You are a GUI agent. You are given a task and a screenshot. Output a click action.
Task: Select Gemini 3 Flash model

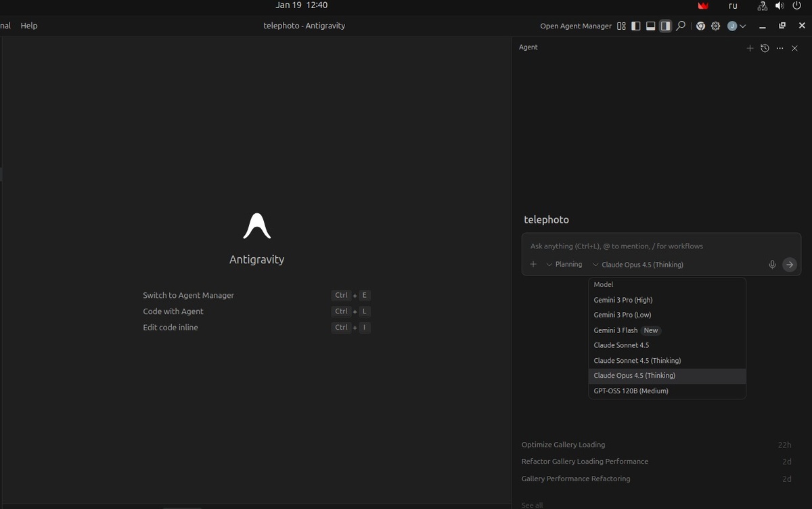pyautogui.click(x=667, y=330)
